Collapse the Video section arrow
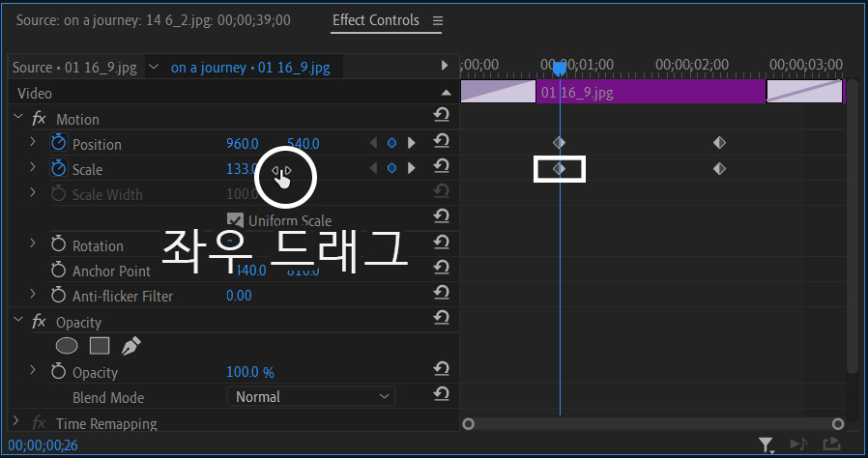Image resolution: width=868 pixels, height=458 pixels. [x=447, y=93]
